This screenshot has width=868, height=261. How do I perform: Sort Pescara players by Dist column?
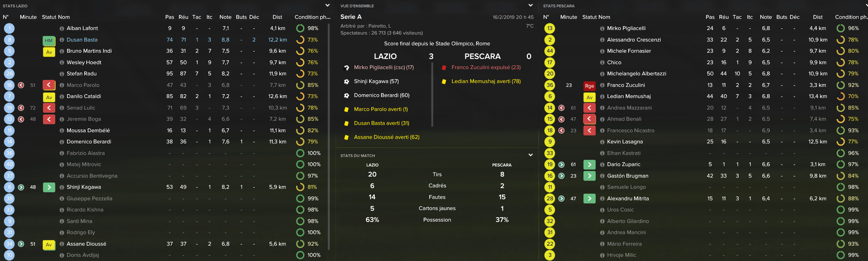pos(818,17)
